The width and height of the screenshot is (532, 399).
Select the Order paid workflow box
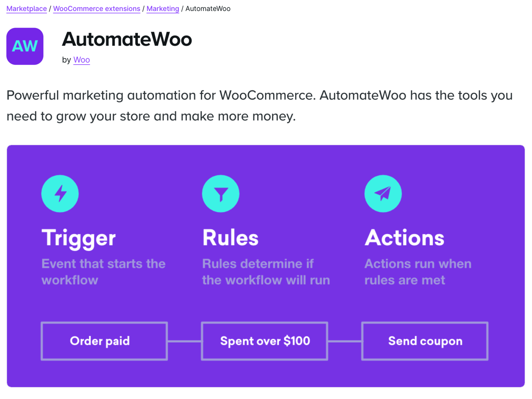[104, 341]
